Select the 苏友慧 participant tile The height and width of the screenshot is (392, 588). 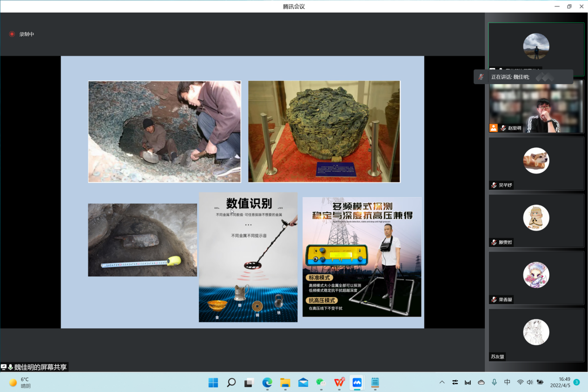(x=536, y=335)
